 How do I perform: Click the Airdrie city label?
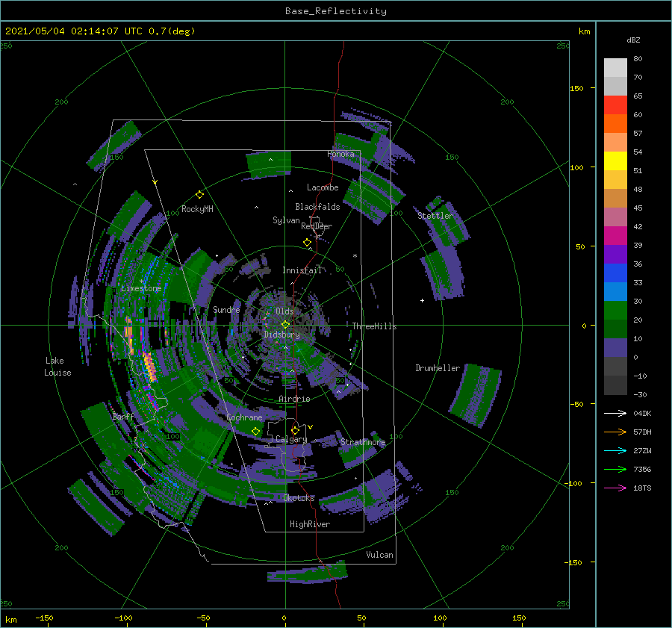tap(294, 399)
